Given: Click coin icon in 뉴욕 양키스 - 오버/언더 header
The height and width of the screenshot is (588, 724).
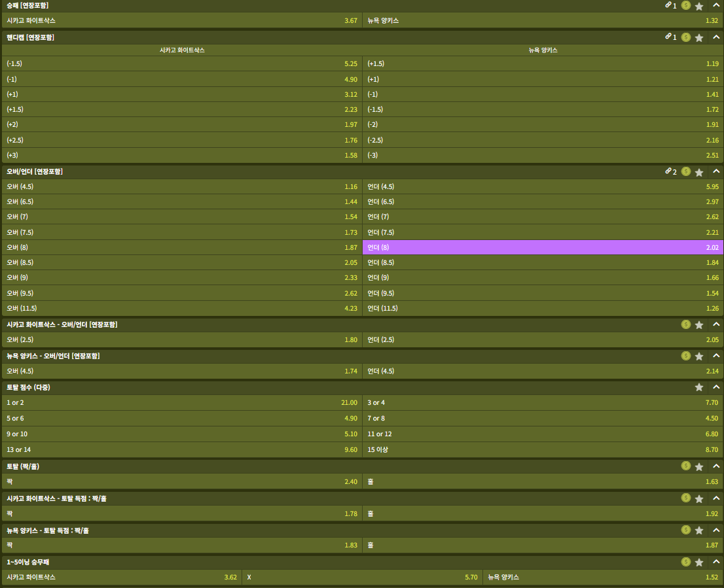Looking at the screenshot, I should pos(686,356).
